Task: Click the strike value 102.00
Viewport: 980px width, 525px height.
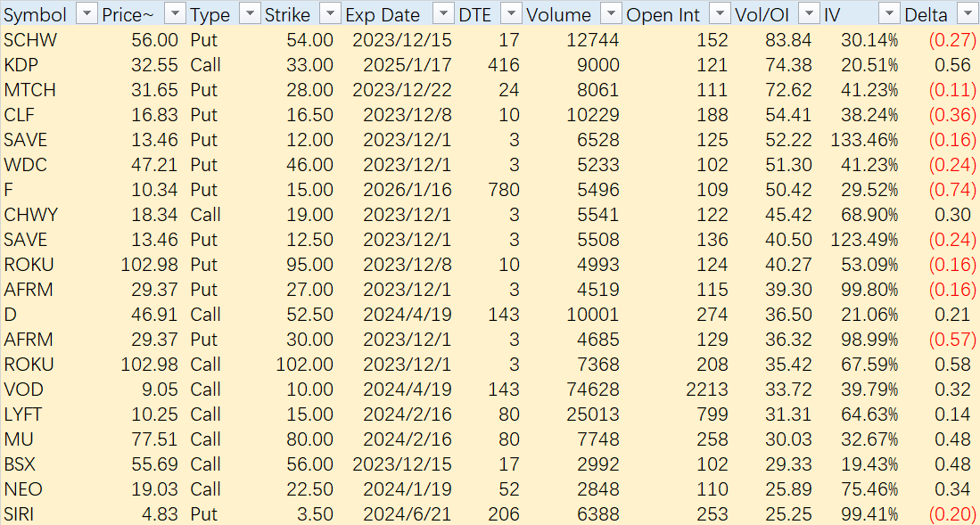Action: click(x=305, y=365)
